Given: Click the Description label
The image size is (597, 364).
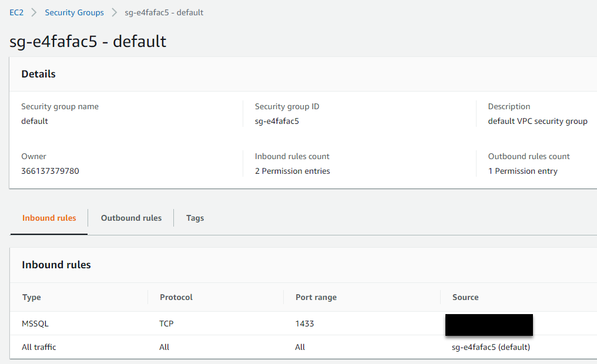Looking at the screenshot, I should [509, 106].
